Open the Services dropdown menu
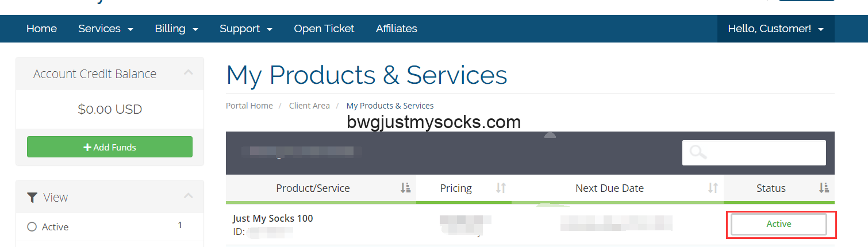Image resolution: width=868 pixels, height=247 pixels. 106,29
